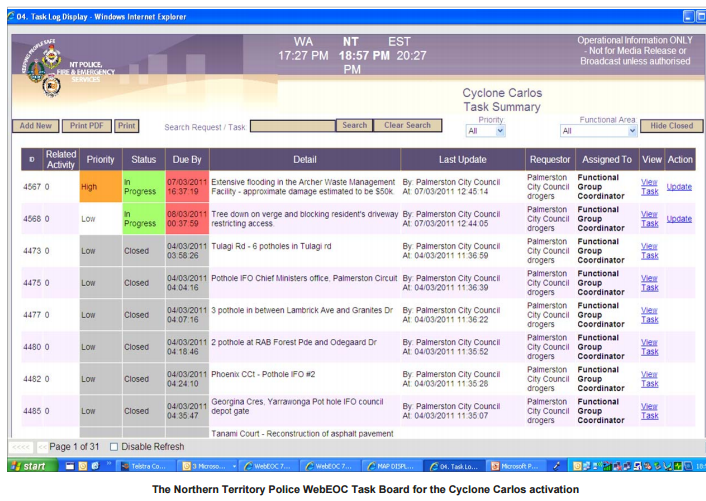The height and width of the screenshot is (501, 706).
Task: Click Update link for task 4568
Action: (679, 219)
